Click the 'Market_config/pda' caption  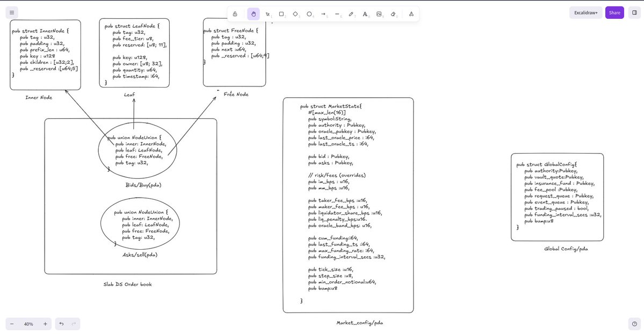point(360,323)
